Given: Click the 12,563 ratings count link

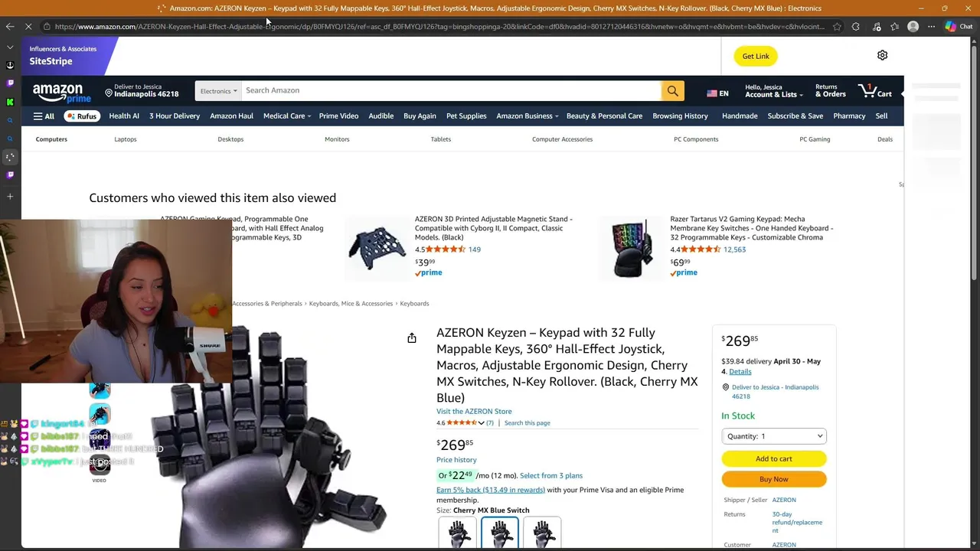Looking at the screenshot, I should point(734,249).
